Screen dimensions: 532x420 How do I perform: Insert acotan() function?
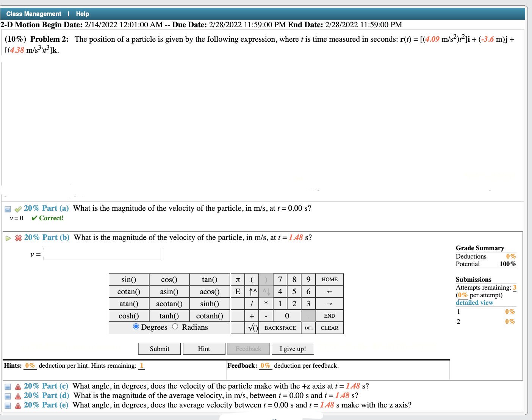click(169, 304)
